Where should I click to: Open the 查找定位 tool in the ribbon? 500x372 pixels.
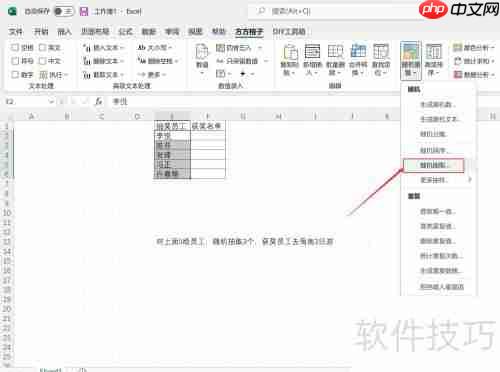click(x=381, y=60)
